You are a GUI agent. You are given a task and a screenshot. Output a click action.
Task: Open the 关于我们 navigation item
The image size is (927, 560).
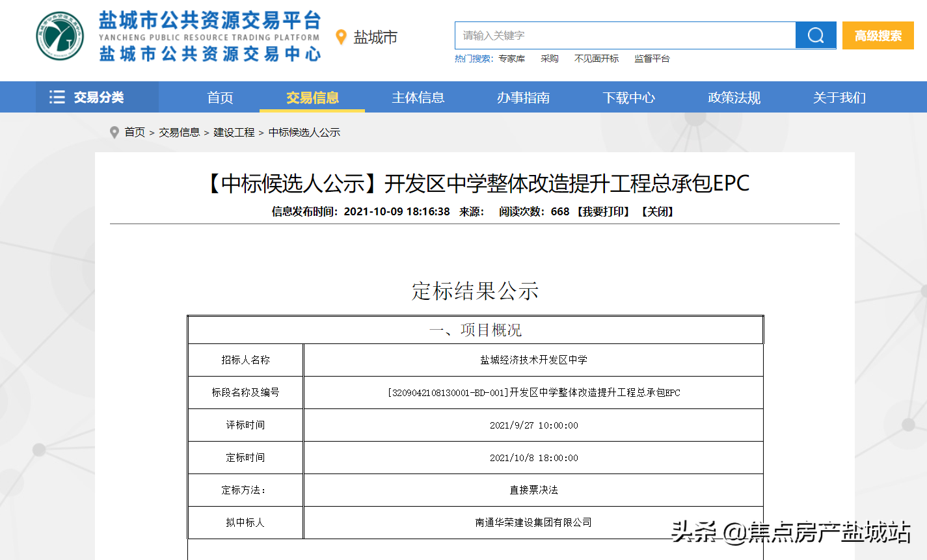839,98
